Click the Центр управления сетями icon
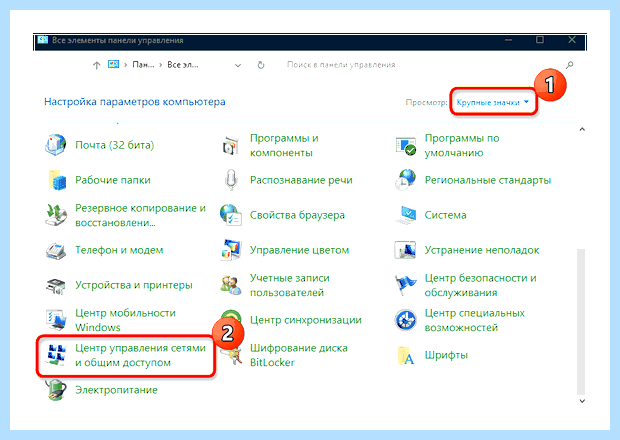The width and height of the screenshot is (620, 440). pos(56,354)
